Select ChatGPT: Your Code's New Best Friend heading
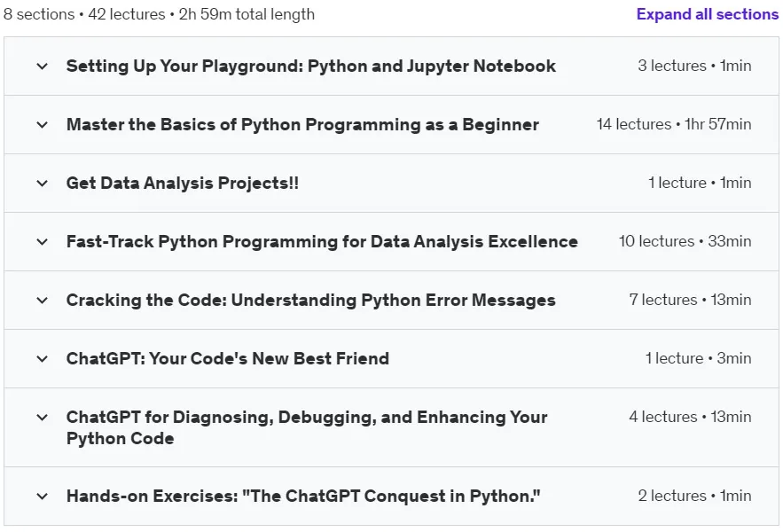 pyautogui.click(x=228, y=358)
